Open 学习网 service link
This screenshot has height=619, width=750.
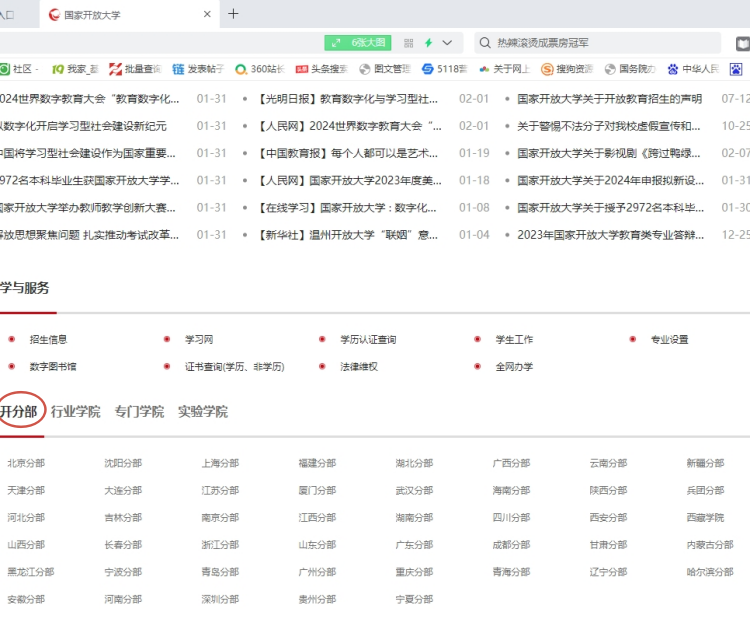tap(199, 340)
